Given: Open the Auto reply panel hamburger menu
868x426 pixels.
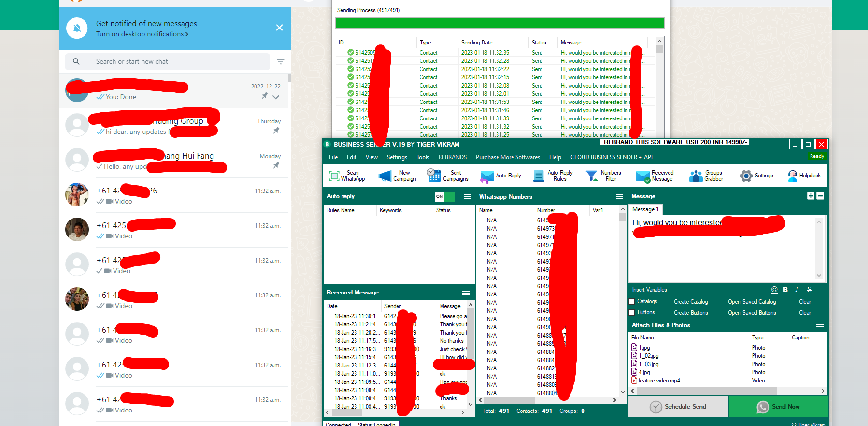Looking at the screenshot, I should [468, 197].
